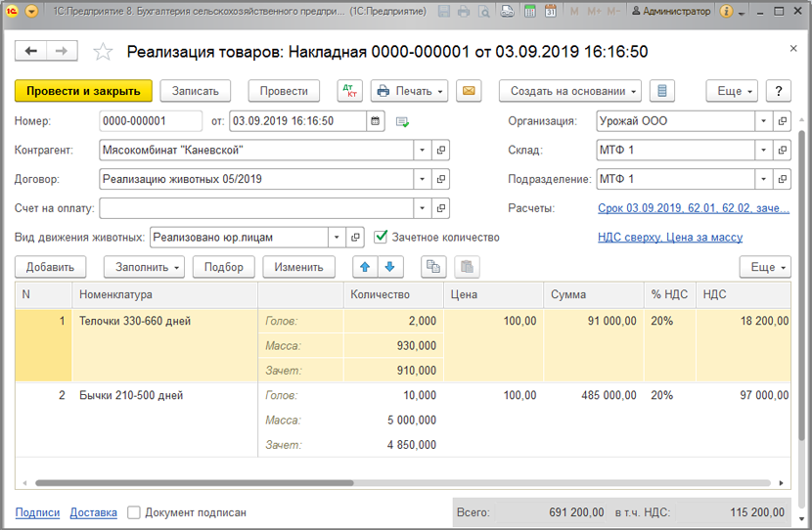Select row Бычки 210-500 дней

tap(403, 420)
